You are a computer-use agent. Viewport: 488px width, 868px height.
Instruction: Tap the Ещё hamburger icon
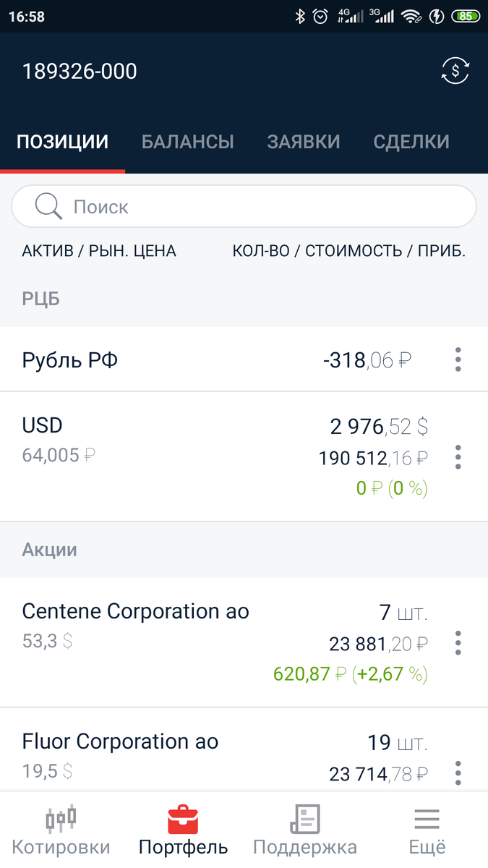pos(426,827)
